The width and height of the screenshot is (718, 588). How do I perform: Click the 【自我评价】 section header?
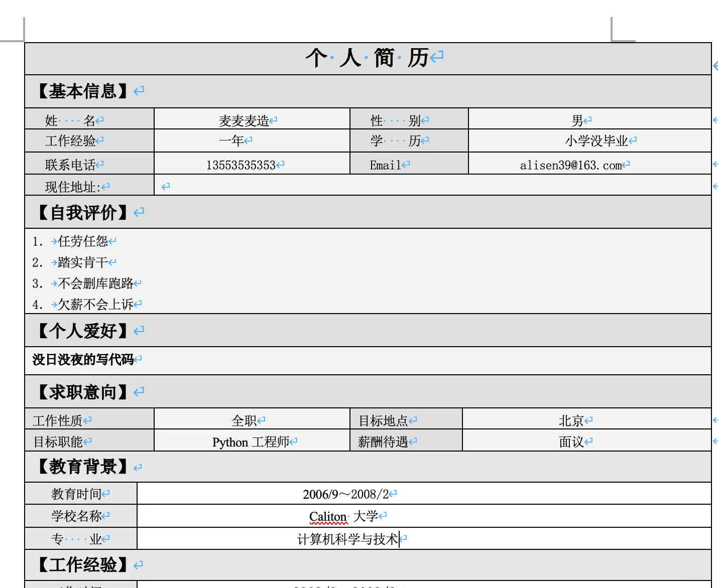click(83, 213)
